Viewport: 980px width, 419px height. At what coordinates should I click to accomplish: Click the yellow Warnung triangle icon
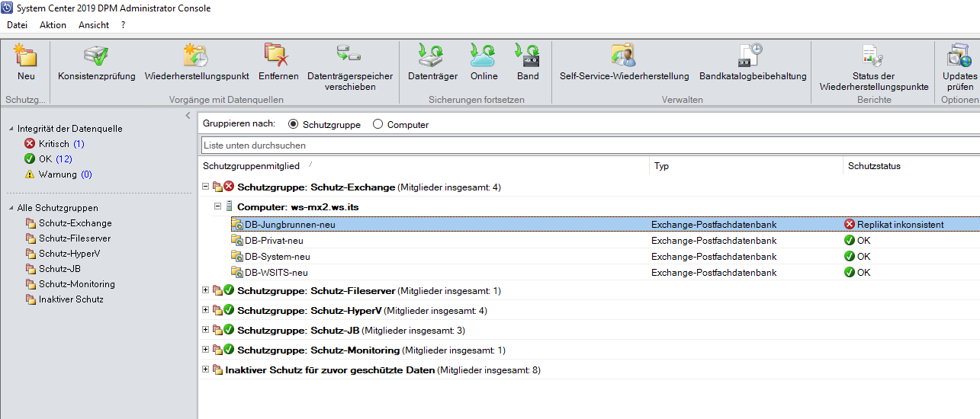click(x=30, y=174)
